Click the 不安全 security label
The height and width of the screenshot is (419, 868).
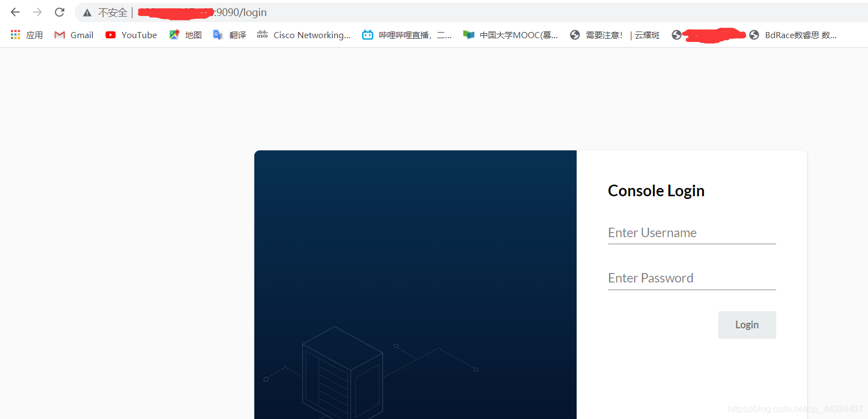(113, 12)
